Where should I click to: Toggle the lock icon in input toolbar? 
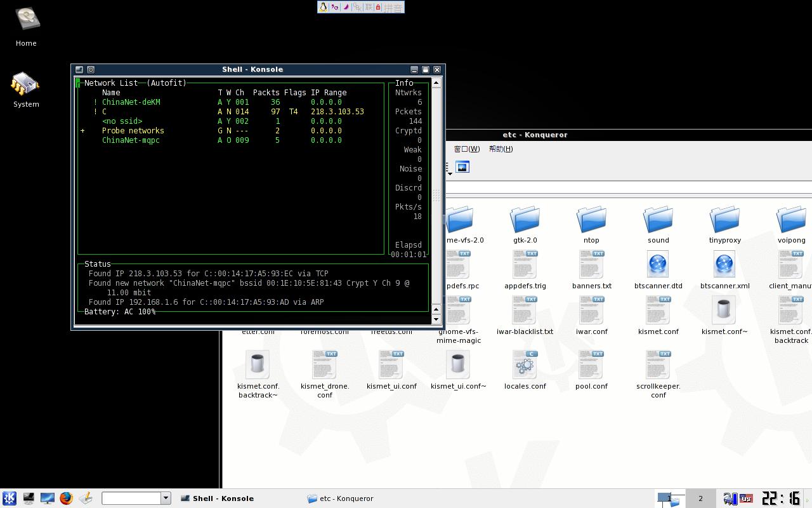[378, 7]
